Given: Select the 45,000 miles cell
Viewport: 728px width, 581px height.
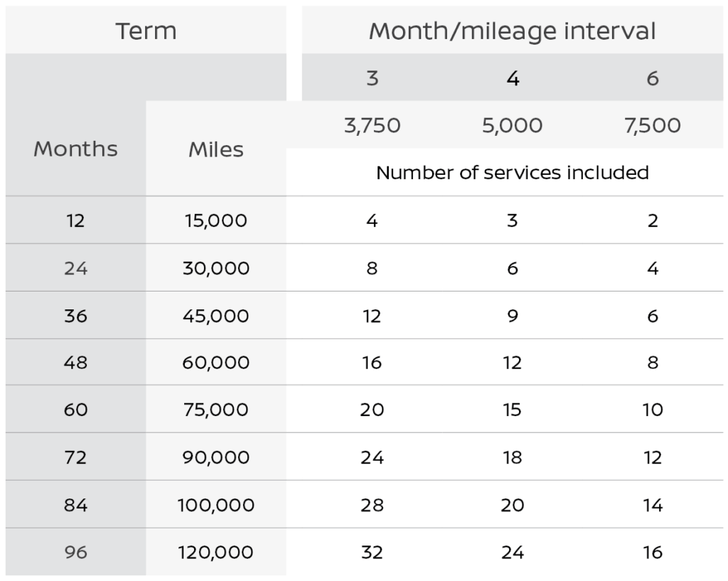Looking at the screenshot, I should pyautogui.click(x=216, y=316).
